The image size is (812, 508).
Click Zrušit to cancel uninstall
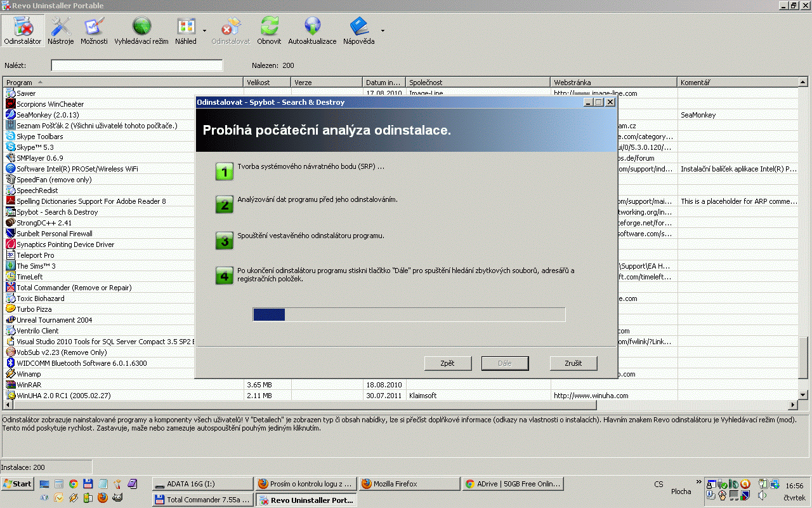point(573,363)
